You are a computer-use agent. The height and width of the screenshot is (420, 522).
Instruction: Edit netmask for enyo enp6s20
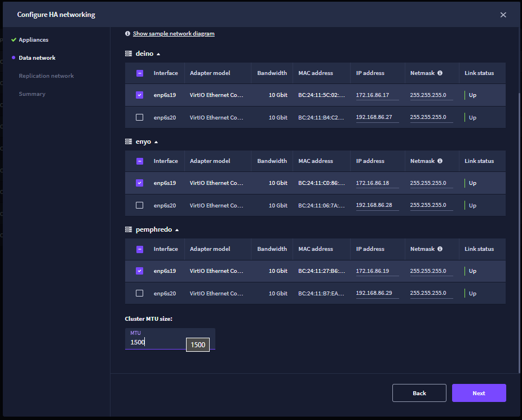tap(431, 205)
